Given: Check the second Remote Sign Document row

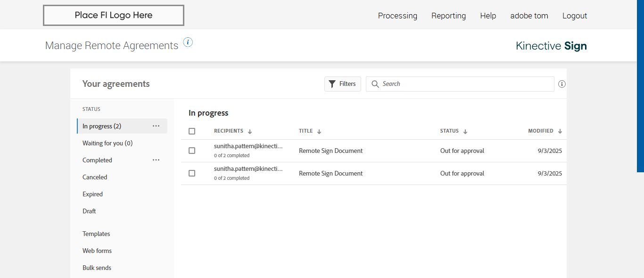Looking at the screenshot, I should coord(192,173).
